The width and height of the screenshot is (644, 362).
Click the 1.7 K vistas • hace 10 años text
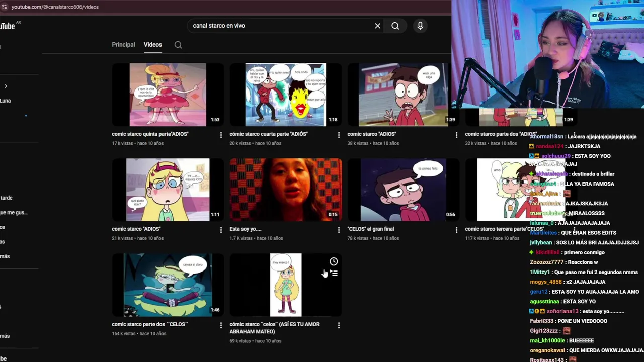click(256, 238)
